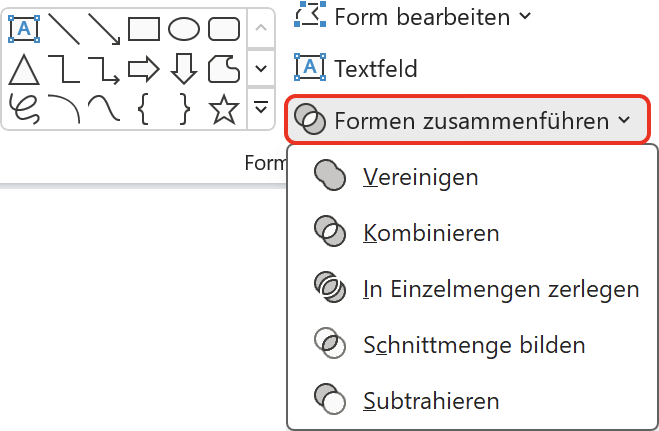Screen dimensions: 659x431
Task: Insert the oval shape
Action: pos(184,29)
